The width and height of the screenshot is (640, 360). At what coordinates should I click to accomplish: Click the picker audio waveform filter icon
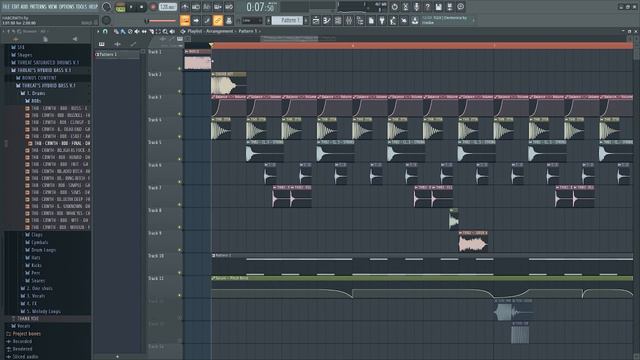(118, 44)
